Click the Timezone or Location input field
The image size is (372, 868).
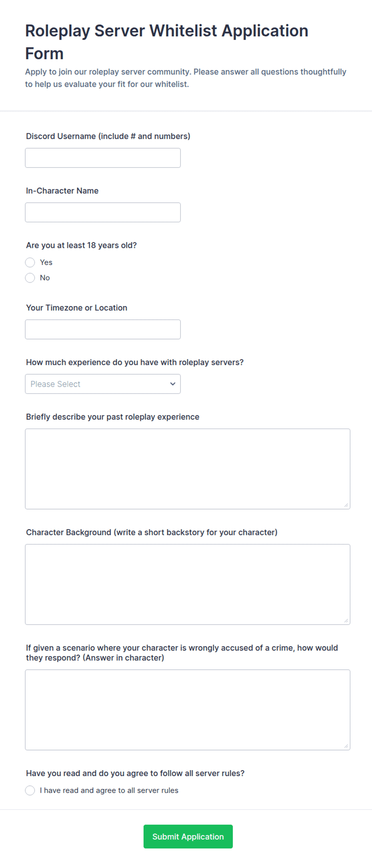point(103,329)
